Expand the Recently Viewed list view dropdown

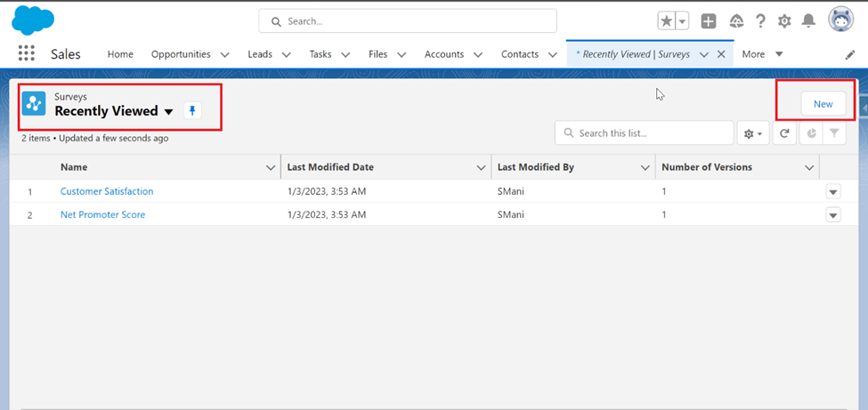[x=169, y=112]
